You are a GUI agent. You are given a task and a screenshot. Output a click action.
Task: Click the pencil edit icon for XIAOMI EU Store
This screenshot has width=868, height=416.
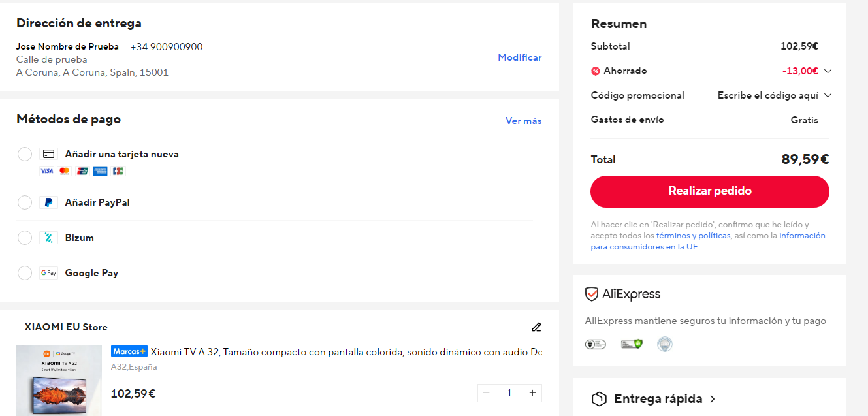point(537,327)
